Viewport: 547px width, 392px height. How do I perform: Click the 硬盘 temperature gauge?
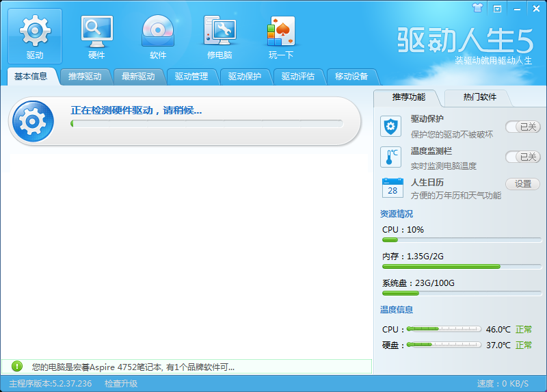click(x=444, y=345)
